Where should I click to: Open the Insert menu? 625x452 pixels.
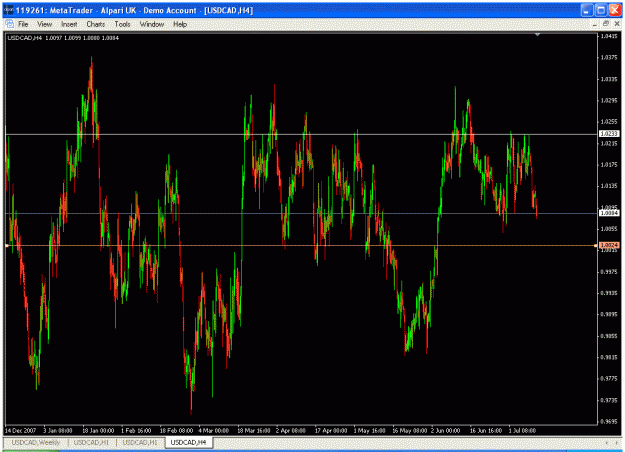[x=69, y=24]
